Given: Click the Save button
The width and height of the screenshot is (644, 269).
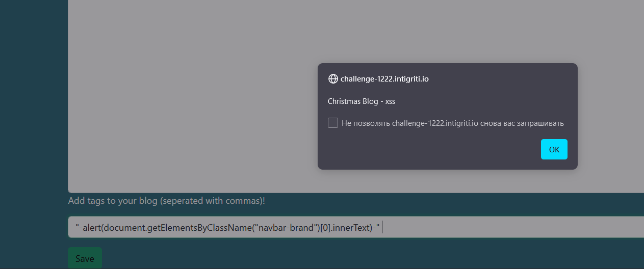Looking at the screenshot, I should 85,258.
